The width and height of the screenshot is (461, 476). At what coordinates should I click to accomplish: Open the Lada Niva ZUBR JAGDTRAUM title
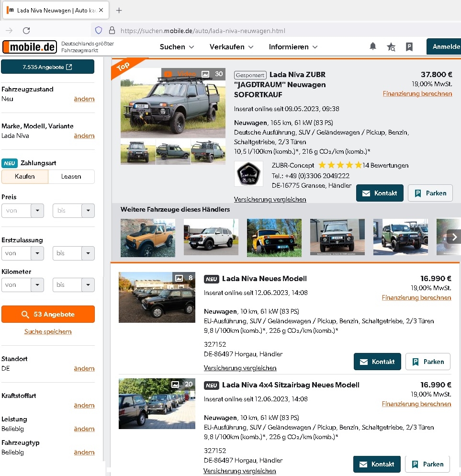click(281, 84)
